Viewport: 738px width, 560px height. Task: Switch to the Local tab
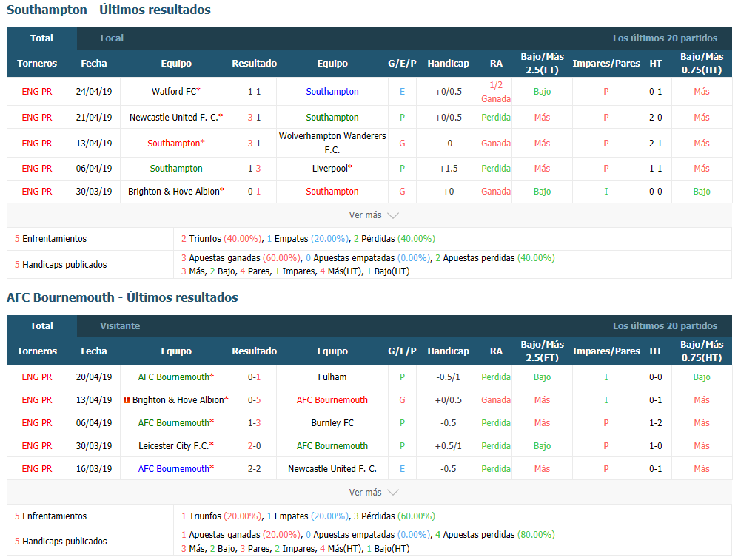pyautogui.click(x=112, y=38)
